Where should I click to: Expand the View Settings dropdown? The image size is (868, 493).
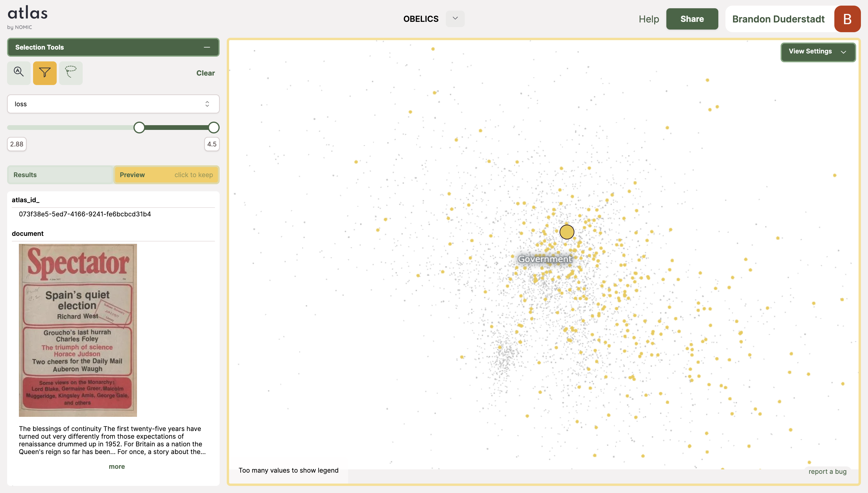click(x=818, y=52)
